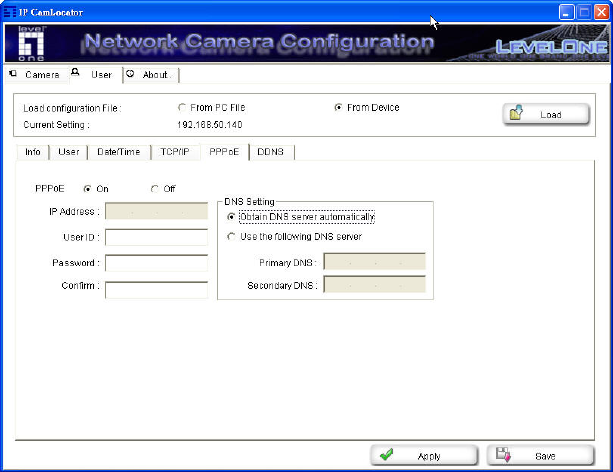The height and width of the screenshot is (472, 613).
Task: Go to the TCP/IP tab
Action: 172,152
